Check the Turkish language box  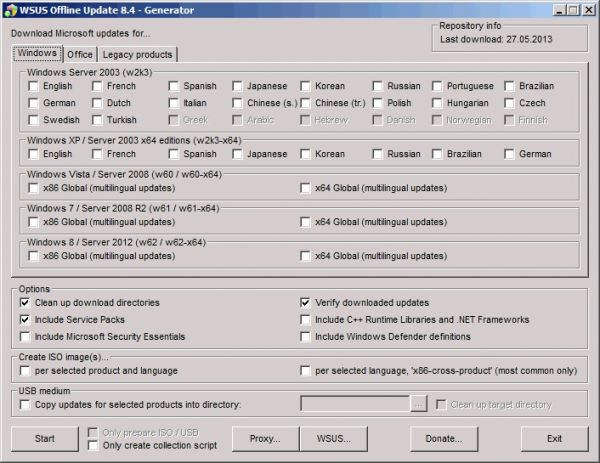pos(97,120)
